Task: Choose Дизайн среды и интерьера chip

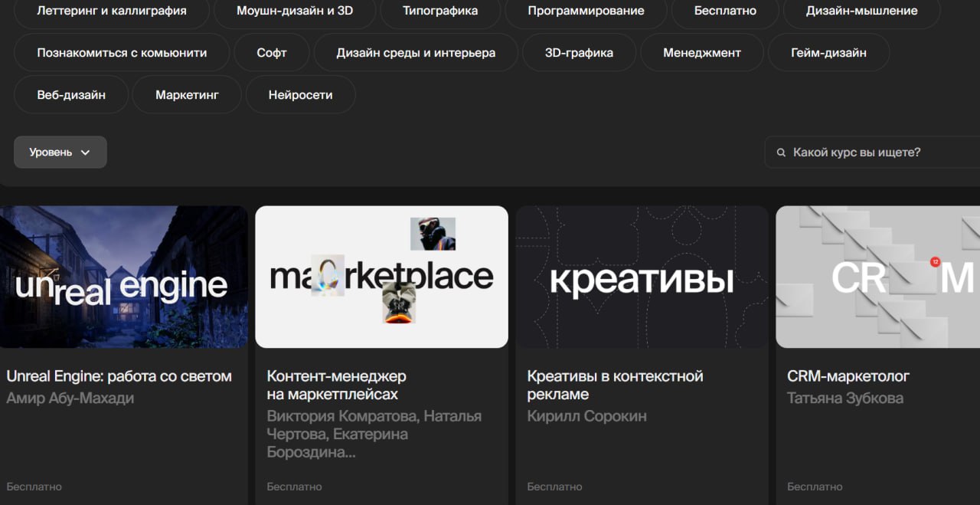Action: 416,53
